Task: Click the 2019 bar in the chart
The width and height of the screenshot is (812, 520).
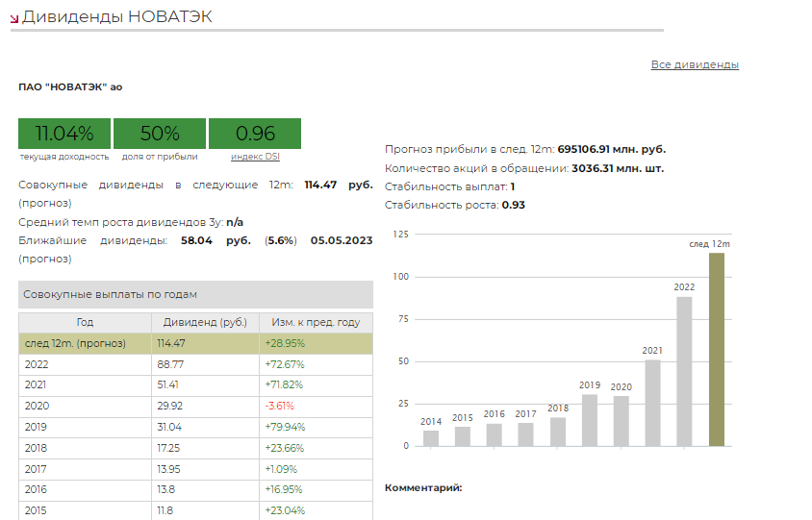Action: pyautogui.click(x=590, y=420)
